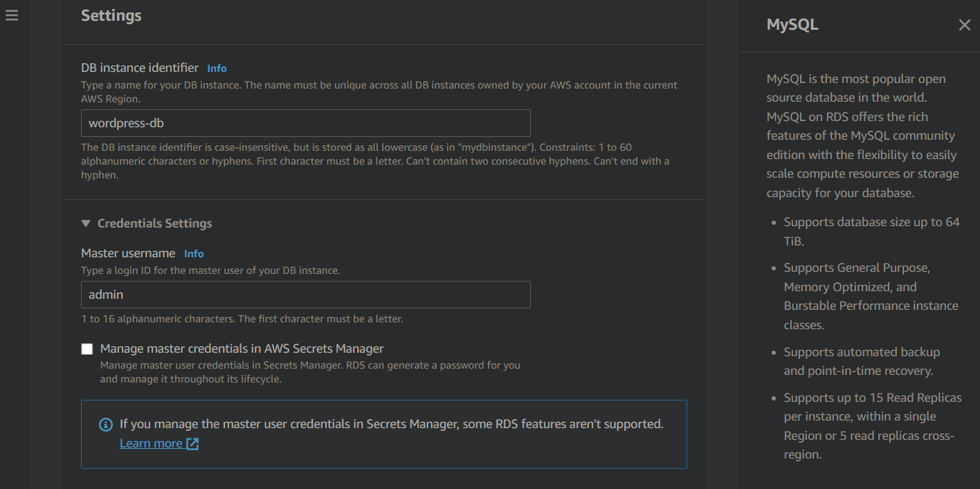Click 'Supports database size up to 64 TiB' bullet
Screen dimensions: 980x489
872,232
